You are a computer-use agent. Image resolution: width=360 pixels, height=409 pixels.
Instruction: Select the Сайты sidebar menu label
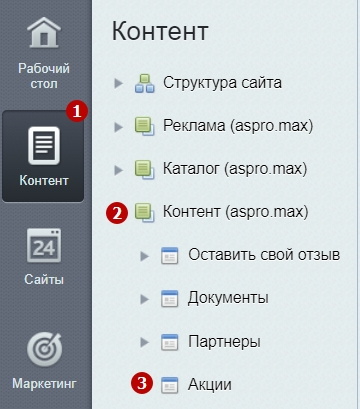pyautogui.click(x=44, y=279)
